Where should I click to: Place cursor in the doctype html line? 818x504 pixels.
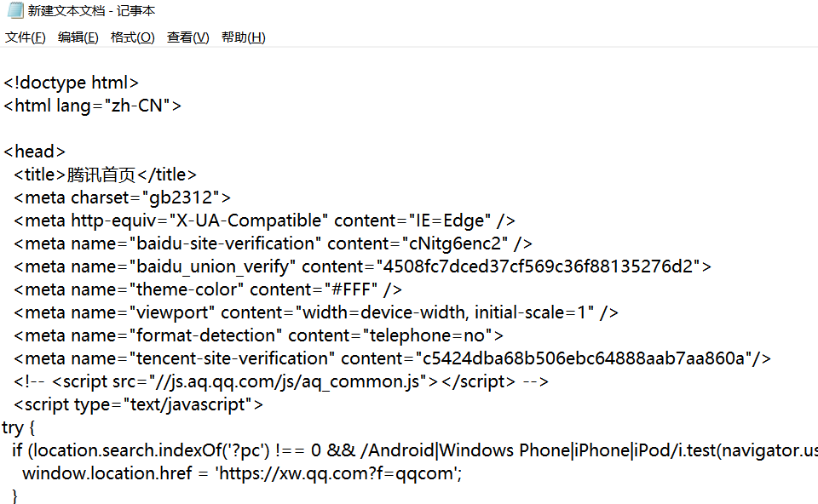72,83
